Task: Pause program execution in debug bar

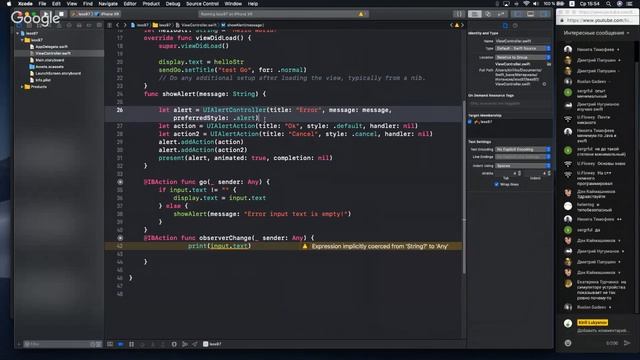Action: tap(131, 344)
